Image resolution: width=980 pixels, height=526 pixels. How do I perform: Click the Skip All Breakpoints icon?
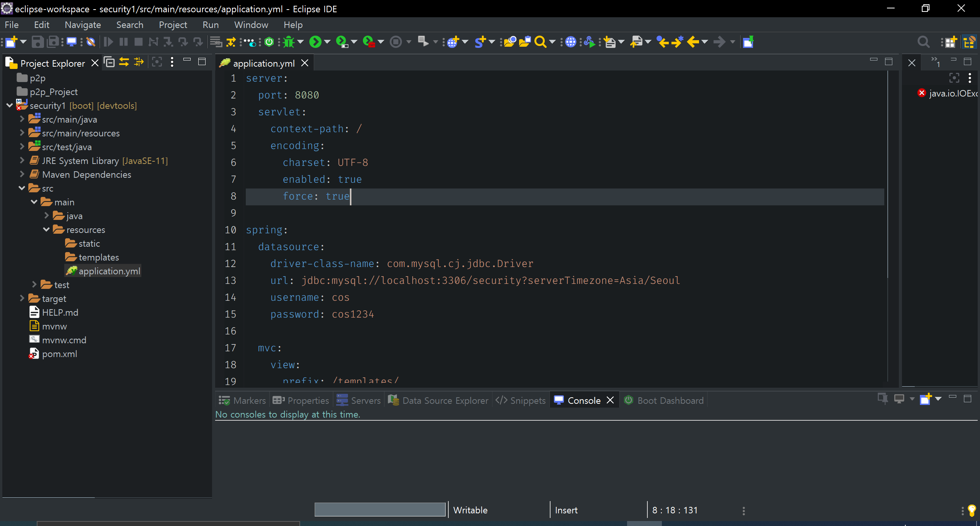(91, 42)
